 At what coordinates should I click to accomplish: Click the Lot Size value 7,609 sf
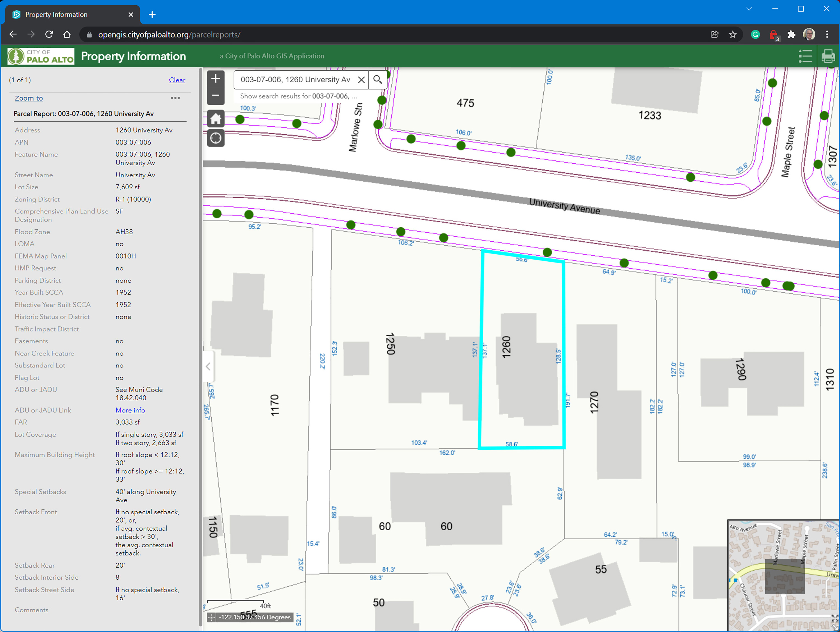(x=128, y=187)
